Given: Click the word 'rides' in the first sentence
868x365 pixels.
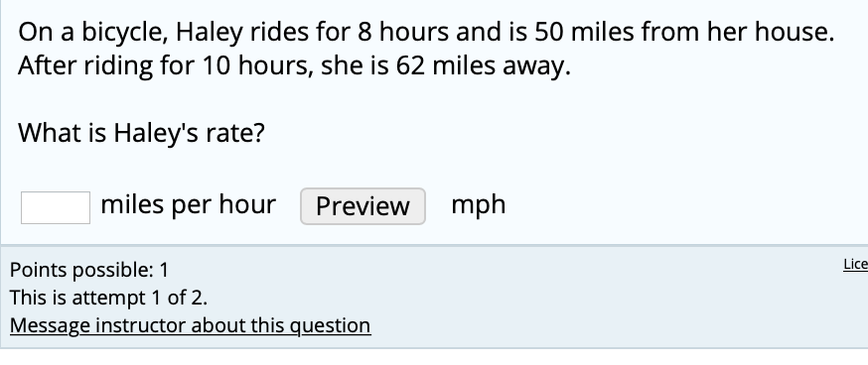Looking at the screenshot, I should 279,32.
